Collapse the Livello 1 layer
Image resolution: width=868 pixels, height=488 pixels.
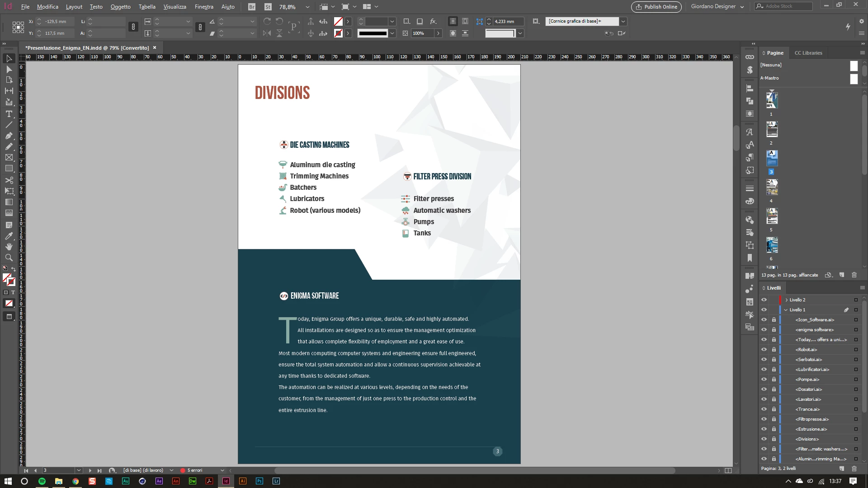pos(786,310)
